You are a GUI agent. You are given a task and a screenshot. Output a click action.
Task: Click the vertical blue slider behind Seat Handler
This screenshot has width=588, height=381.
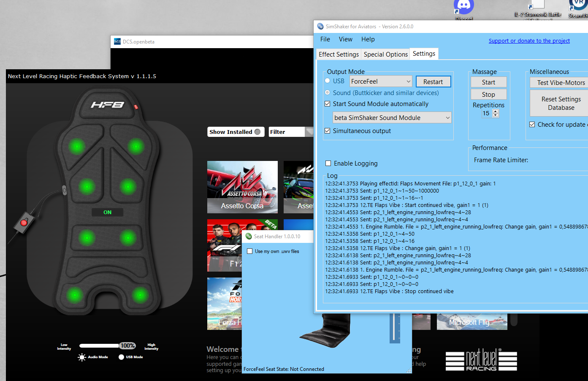395,327
